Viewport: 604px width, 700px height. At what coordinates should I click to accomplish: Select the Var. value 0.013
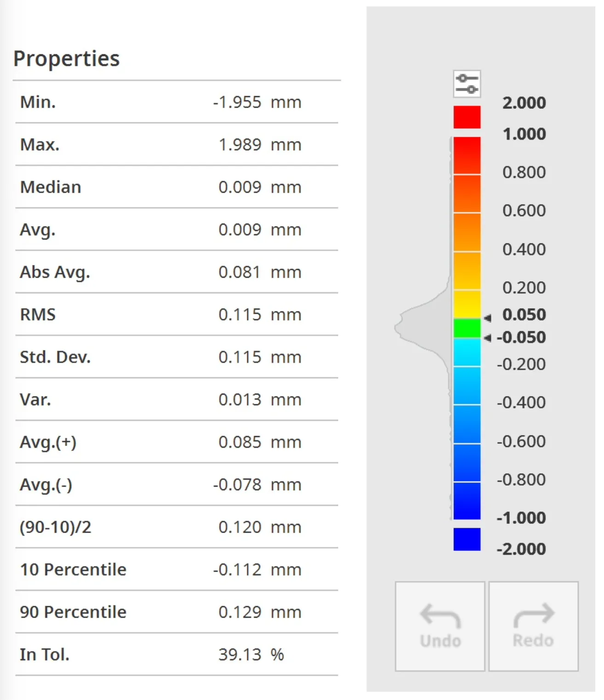(240, 400)
